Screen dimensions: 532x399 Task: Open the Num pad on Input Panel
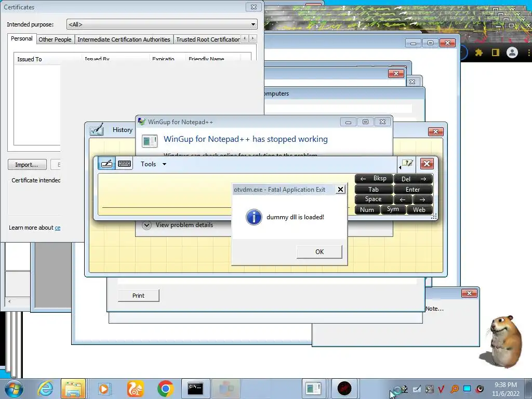[x=367, y=210]
